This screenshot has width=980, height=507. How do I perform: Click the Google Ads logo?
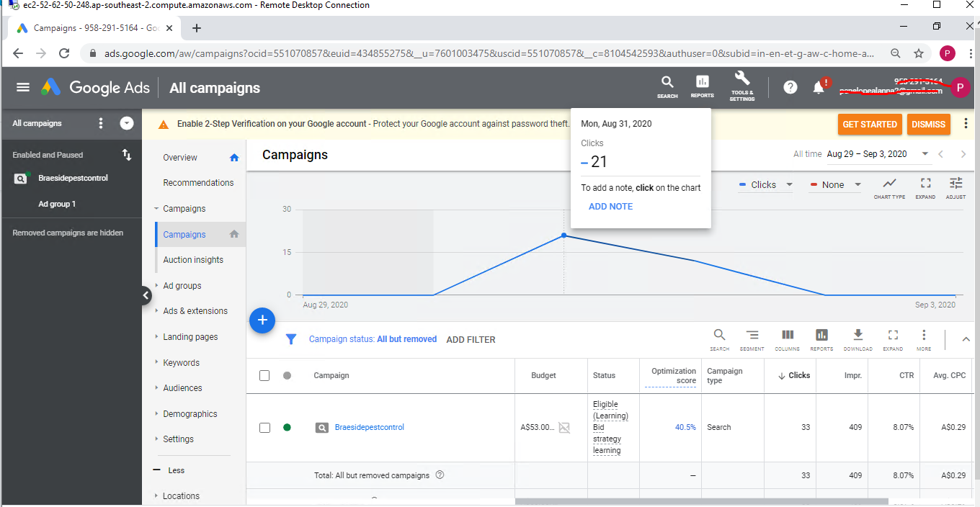pos(95,88)
